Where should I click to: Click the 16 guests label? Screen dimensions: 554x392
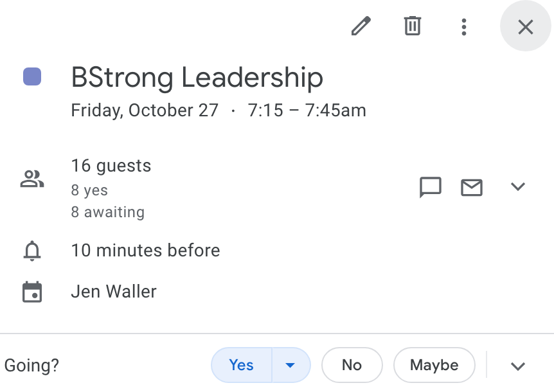(x=111, y=166)
